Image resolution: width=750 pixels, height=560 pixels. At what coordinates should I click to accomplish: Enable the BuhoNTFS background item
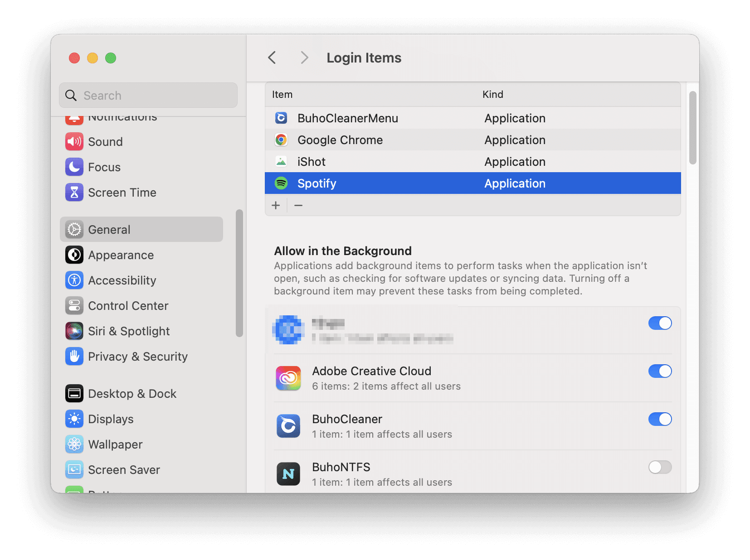point(660,467)
